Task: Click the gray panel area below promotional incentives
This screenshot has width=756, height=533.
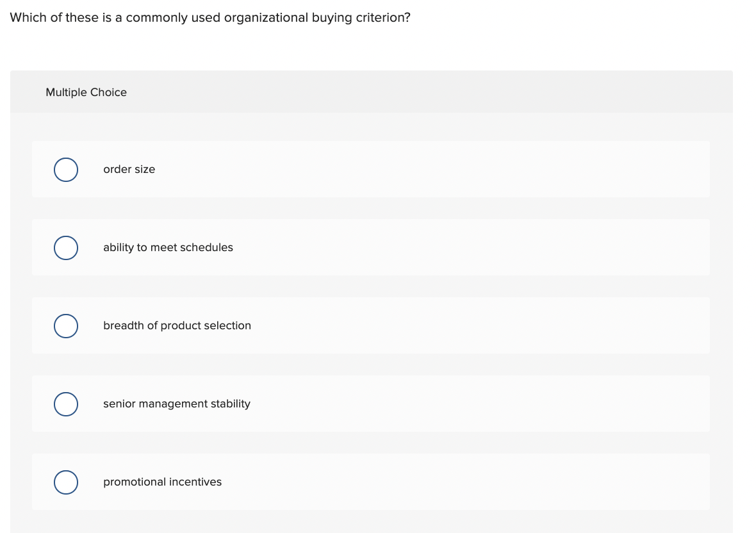Action: 371,522
